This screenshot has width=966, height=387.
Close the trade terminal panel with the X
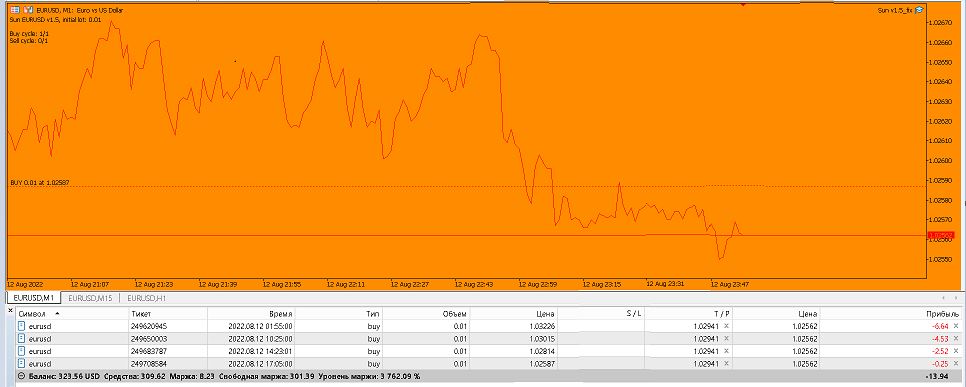click(x=10, y=311)
